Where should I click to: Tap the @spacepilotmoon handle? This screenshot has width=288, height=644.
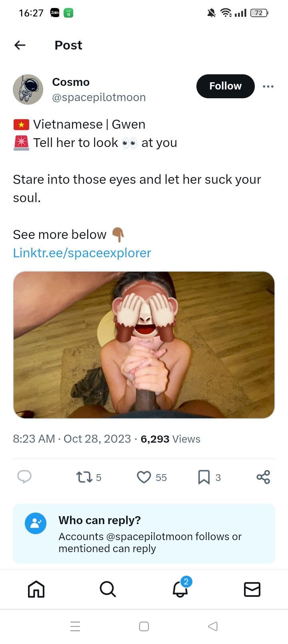(99, 97)
